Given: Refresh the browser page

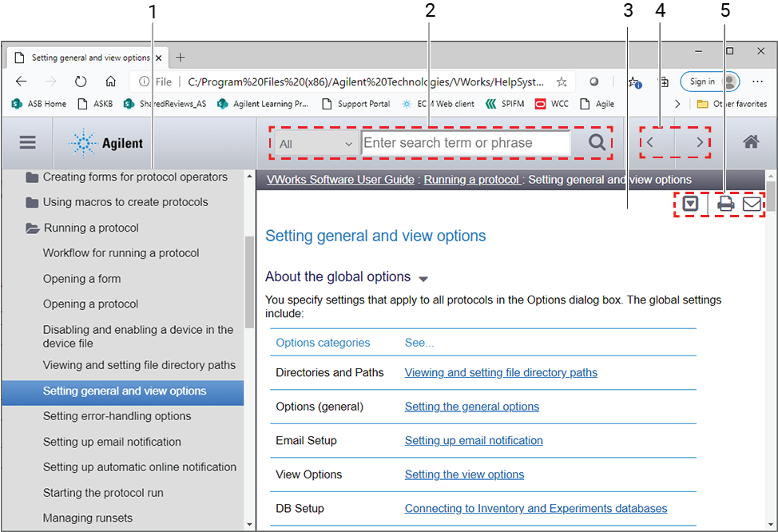Looking at the screenshot, I should (81, 81).
